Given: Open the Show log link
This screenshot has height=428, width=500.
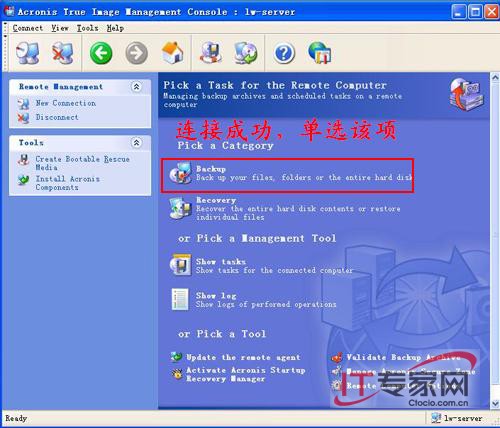Looking at the screenshot, I should 216,295.
